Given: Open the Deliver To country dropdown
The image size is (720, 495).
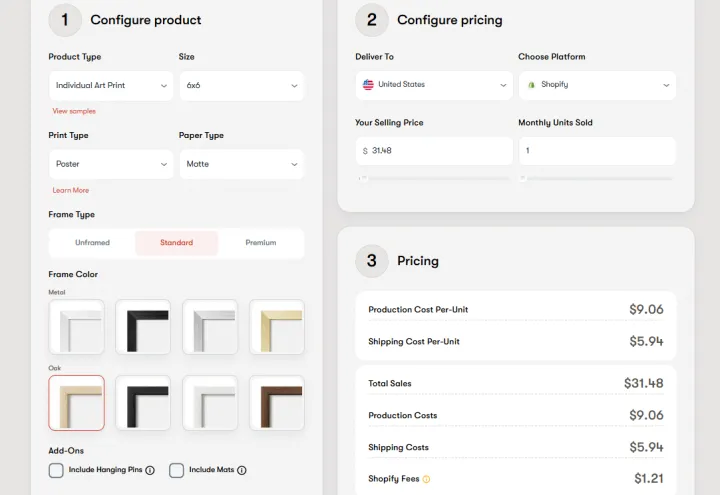Looking at the screenshot, I should point(434,85).
